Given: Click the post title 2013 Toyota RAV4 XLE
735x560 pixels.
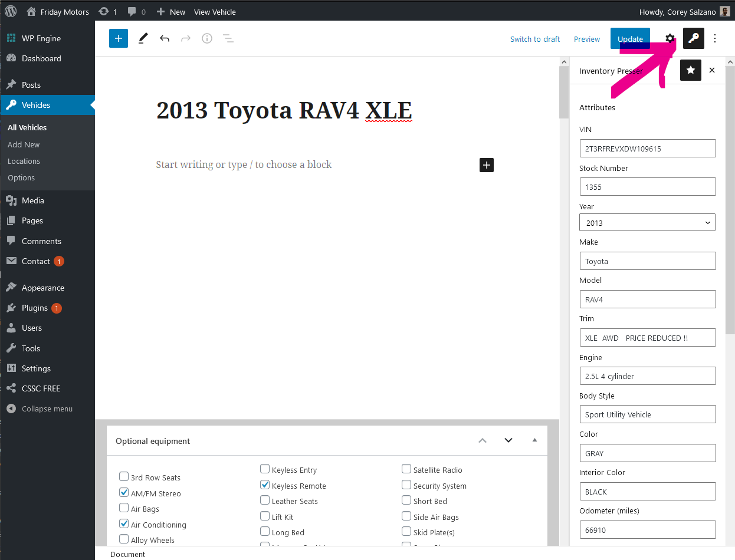Looking at the screenshot, I should [x=284, y=110].
